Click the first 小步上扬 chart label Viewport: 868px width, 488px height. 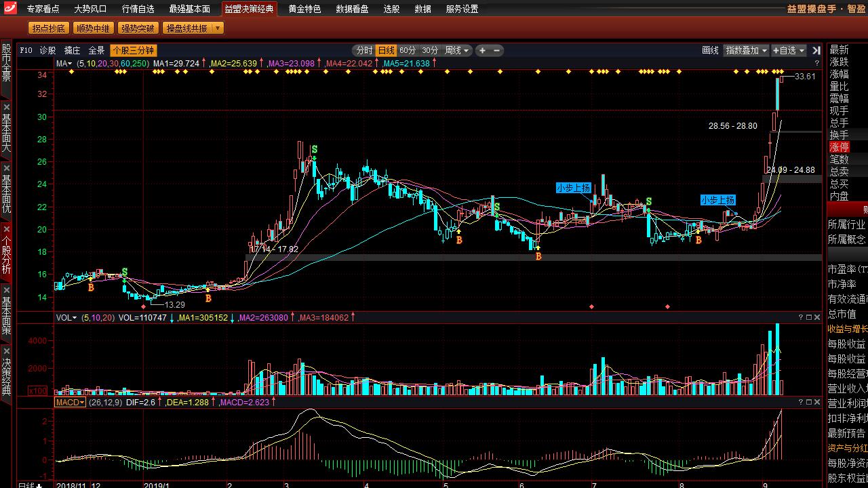tap(573, 188)
